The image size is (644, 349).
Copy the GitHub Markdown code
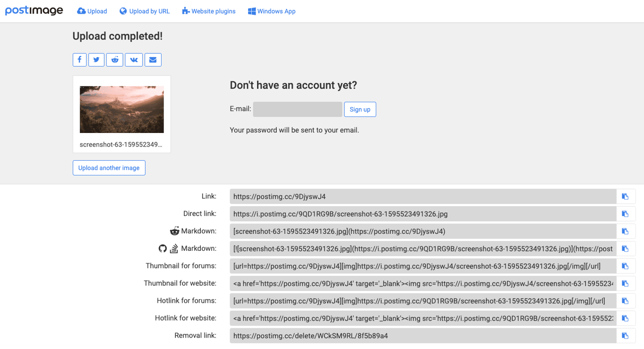coord(626,249)
